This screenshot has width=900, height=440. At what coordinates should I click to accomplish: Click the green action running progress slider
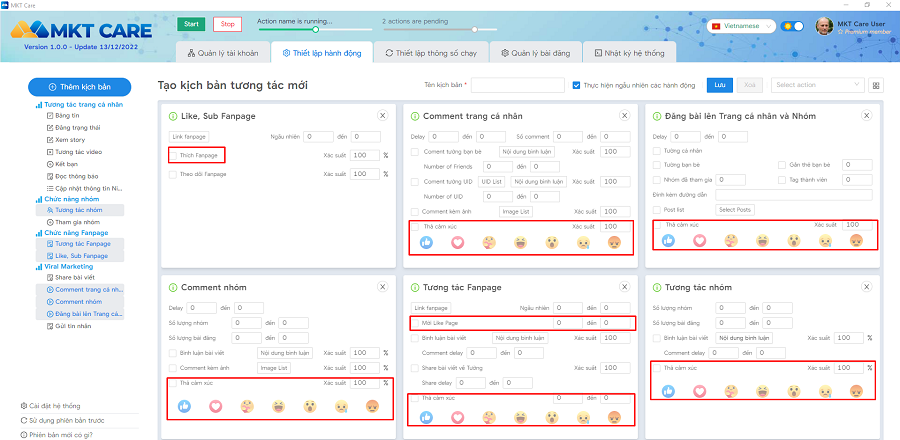301,29
